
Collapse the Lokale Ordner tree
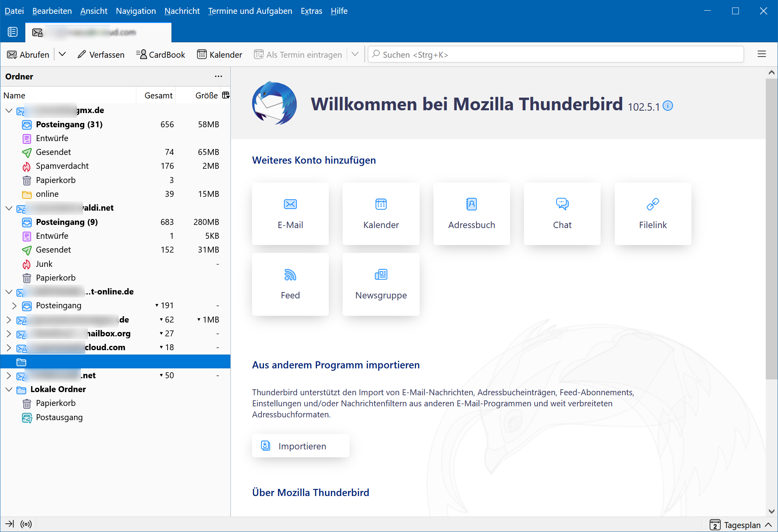[9, 389]
